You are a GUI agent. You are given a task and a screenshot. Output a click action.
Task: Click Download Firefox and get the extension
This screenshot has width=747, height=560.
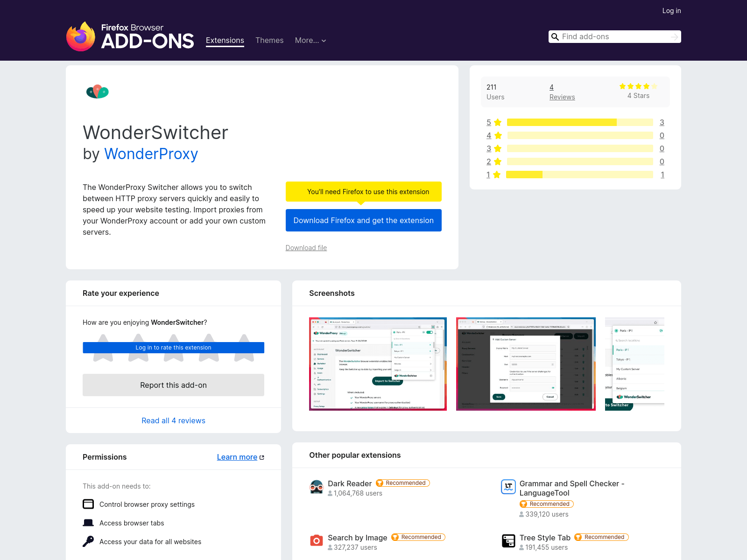click(x=364, y=220)
